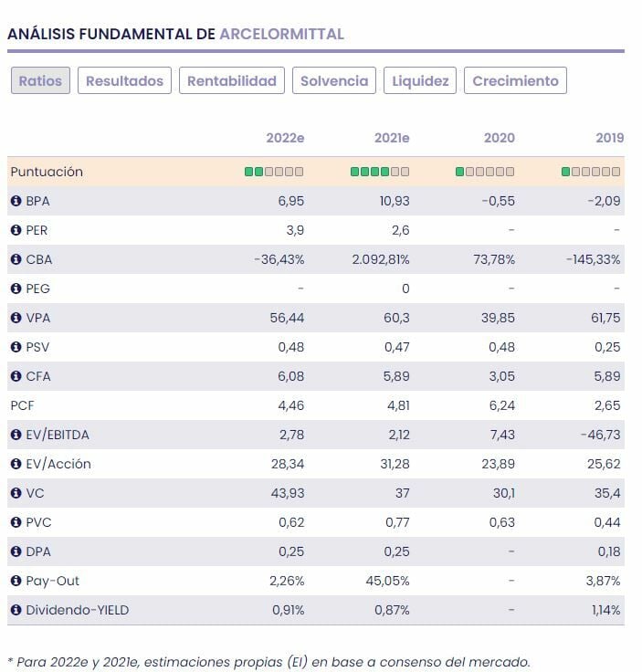
Task: Click the PEG information icon
Action: point(16,289)
